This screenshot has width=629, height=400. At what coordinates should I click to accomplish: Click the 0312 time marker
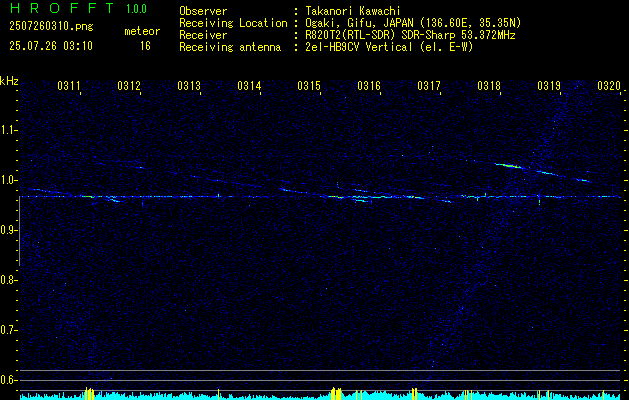pos(129,86)
